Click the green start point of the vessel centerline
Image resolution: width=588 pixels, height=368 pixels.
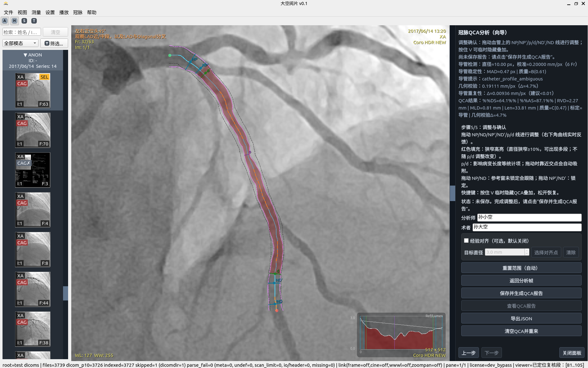pyautogui.click(x=170, y=55)
